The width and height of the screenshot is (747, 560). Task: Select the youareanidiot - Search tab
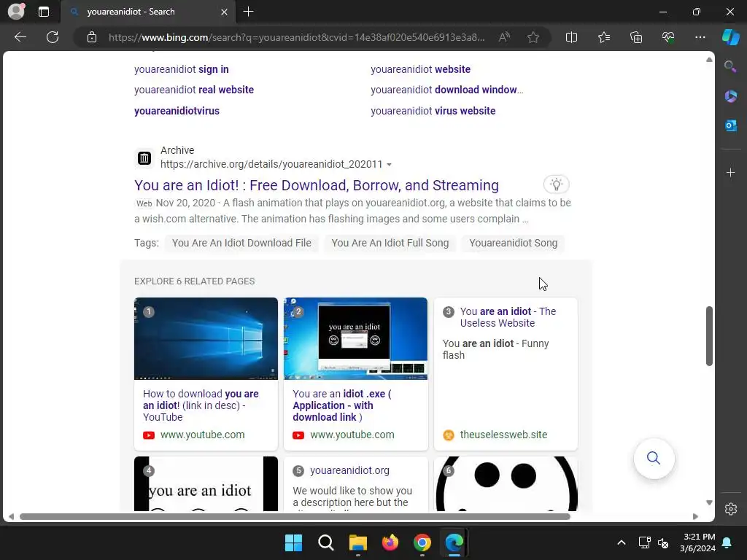147,12
